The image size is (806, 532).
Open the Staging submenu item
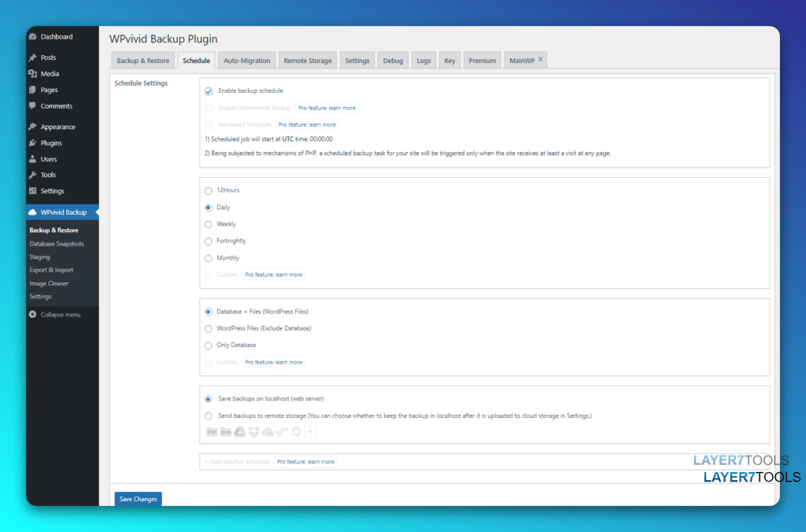coord(39,257)
